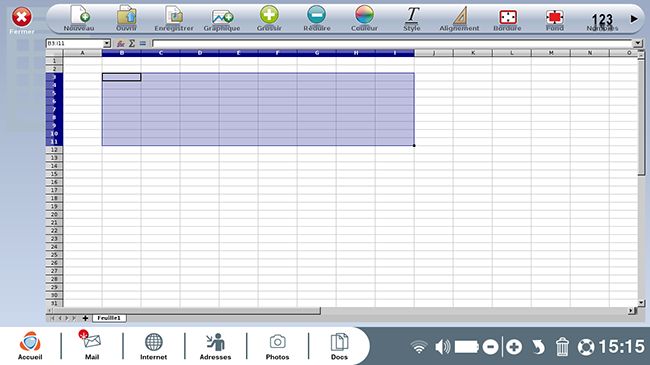The image size is (650, 365).
Task: Expand the formula input line dropdown
Action: (638, 43)
